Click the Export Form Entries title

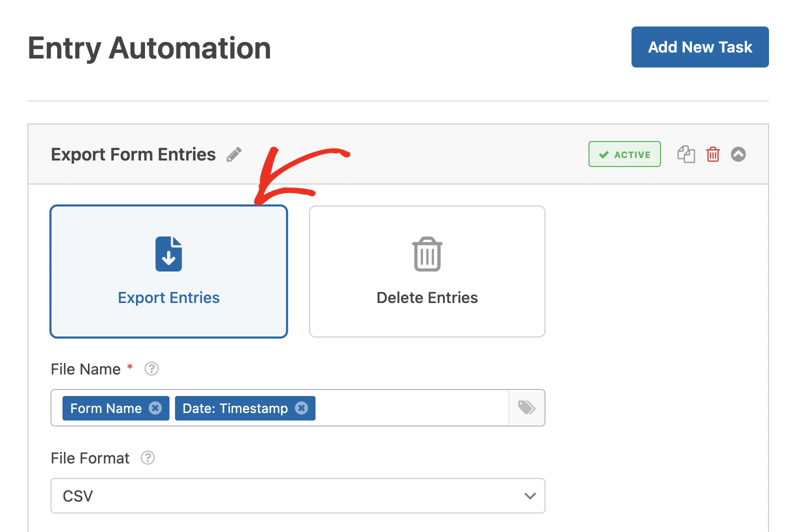coord(133,154)
